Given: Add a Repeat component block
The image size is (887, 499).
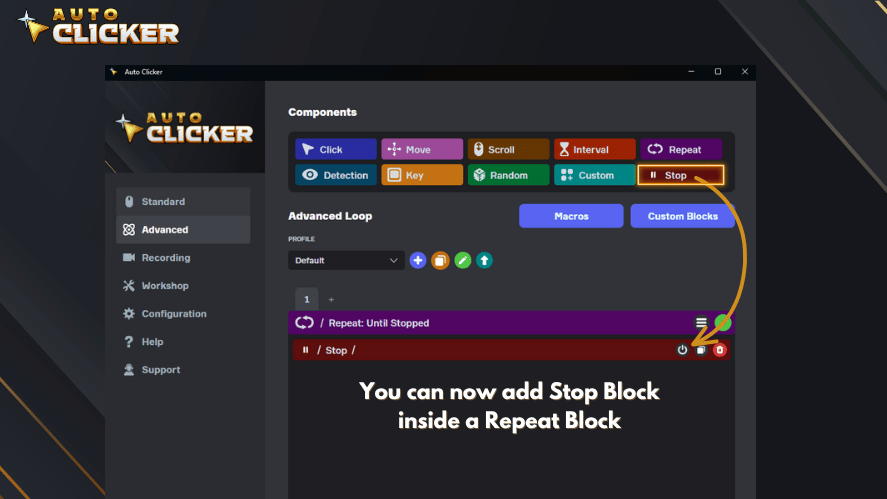Looking at the screenshot, I should tap(681, 149).
